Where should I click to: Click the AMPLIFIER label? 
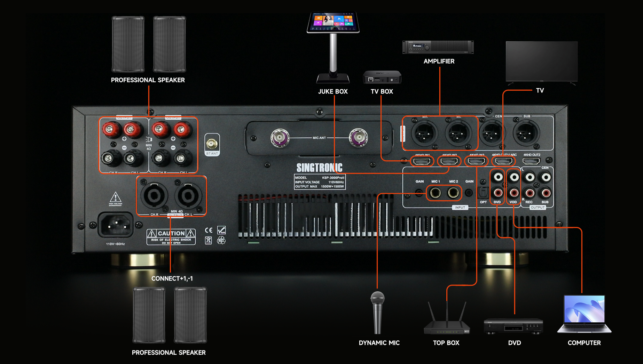tap(439, 61)
